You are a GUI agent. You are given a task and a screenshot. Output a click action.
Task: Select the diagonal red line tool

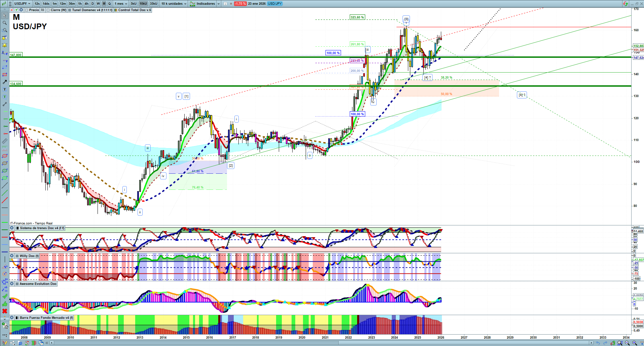[5, 200]
